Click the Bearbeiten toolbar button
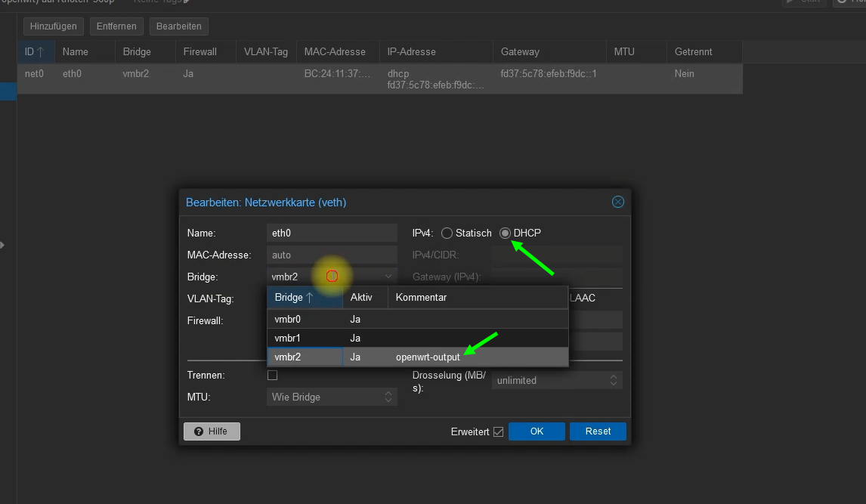Screen dimensions: 866x504 (179, 26)
